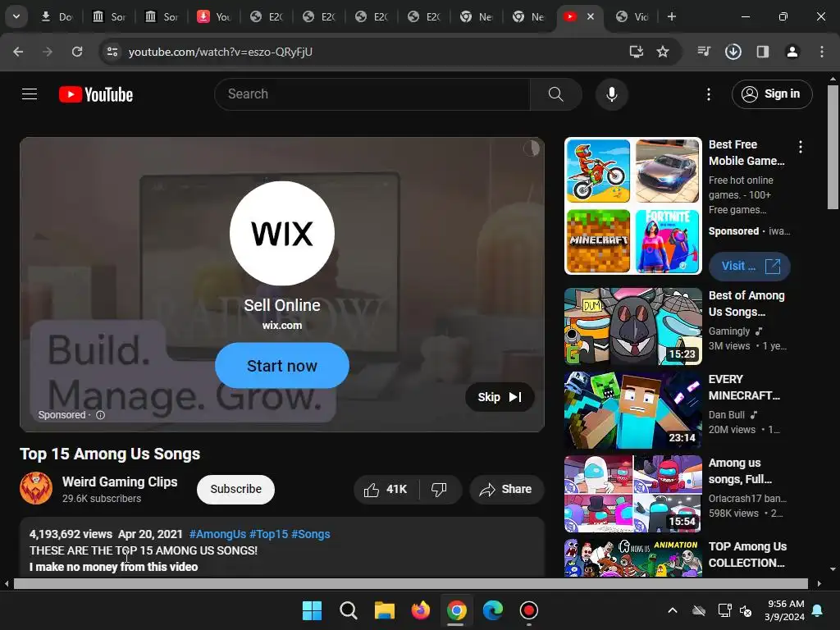
Task: Click the horizontal page scrollbar
Action: 410,583
